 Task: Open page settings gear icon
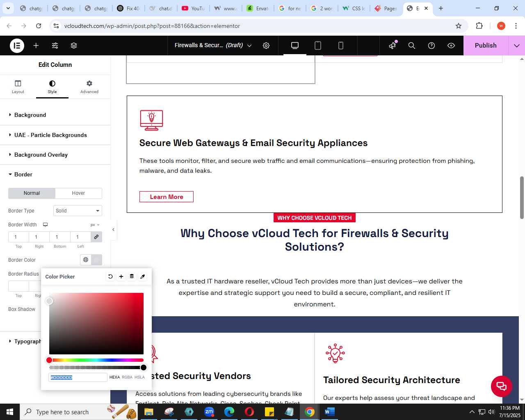pyautogui.click(x=266, y=46)
